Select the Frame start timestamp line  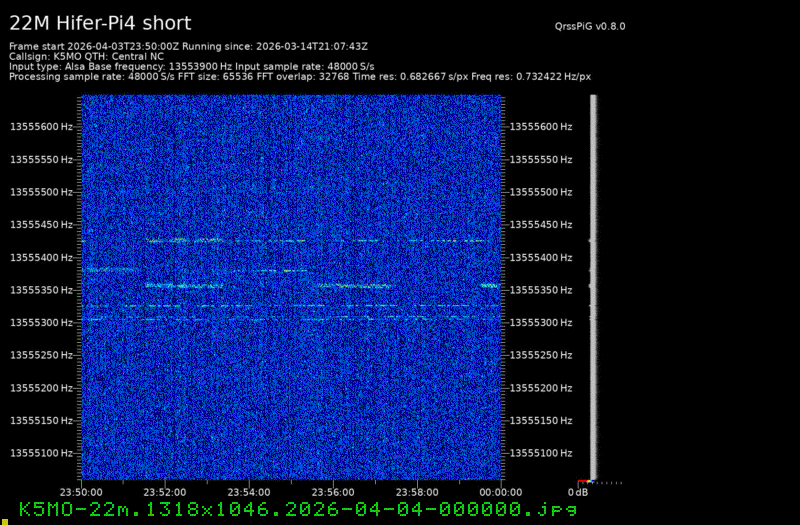[189, 46]
